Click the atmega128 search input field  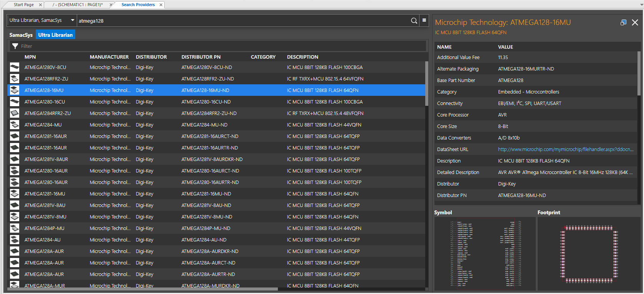(243, 21)
